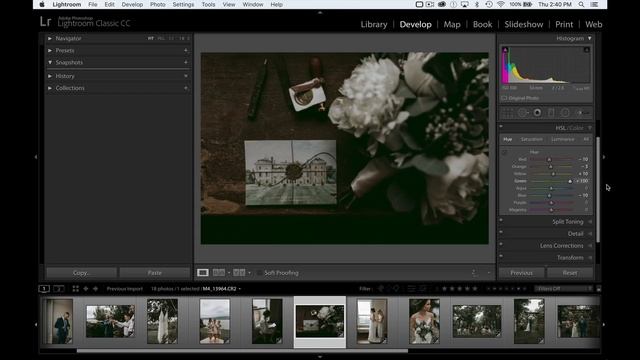Toggle Detail panel switch
The height and width of the screenshot is (360, 640).
click(x=501, y=232)
